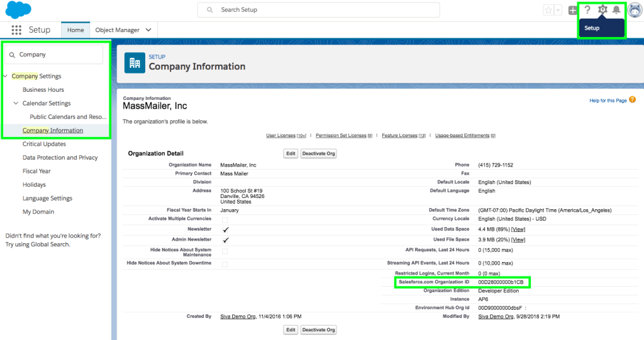The image size is (644, 340).
Task: Open Siva Demo Org link in Created By
Action: click(238, 317)
